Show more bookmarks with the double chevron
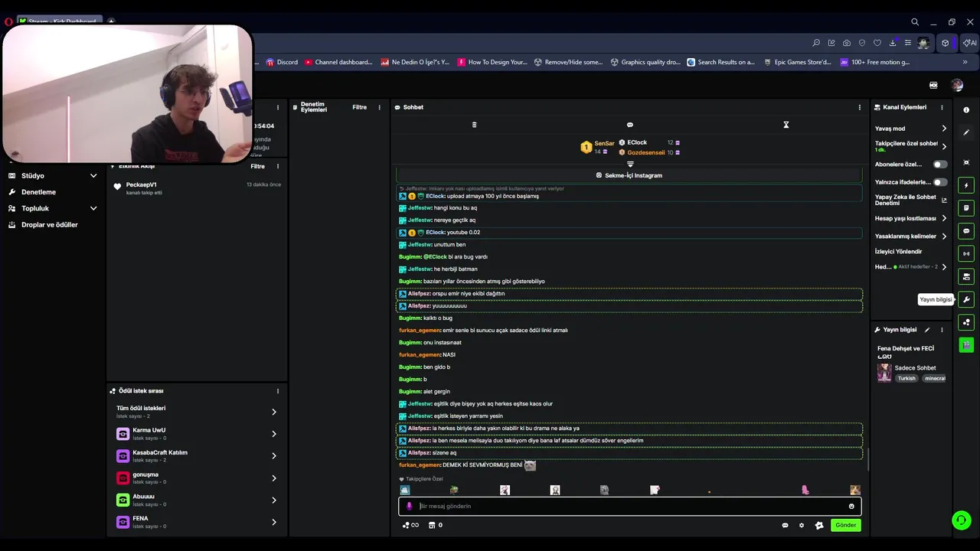The image size is (980, 551). [x=965, y=62]
